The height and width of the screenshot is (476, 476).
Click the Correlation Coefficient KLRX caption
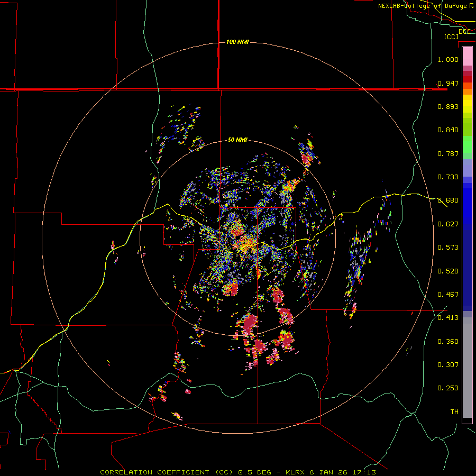point(238,472)
